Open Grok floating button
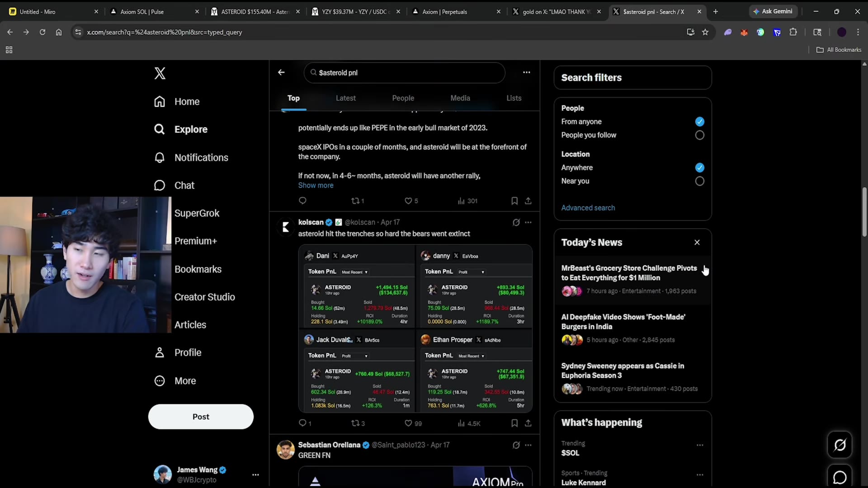This screenshot has height=488, width=868. [x=840, y=445]
